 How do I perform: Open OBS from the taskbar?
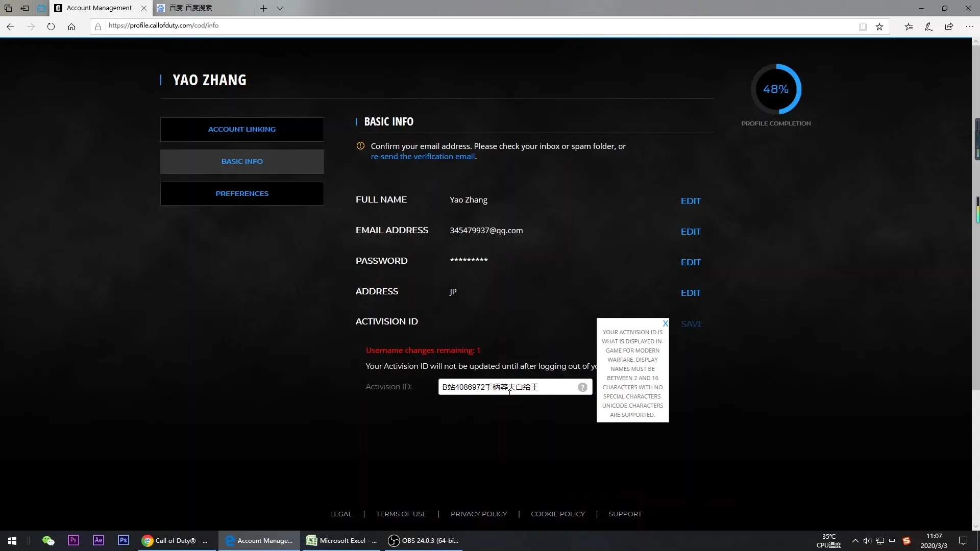pos(424,541)
